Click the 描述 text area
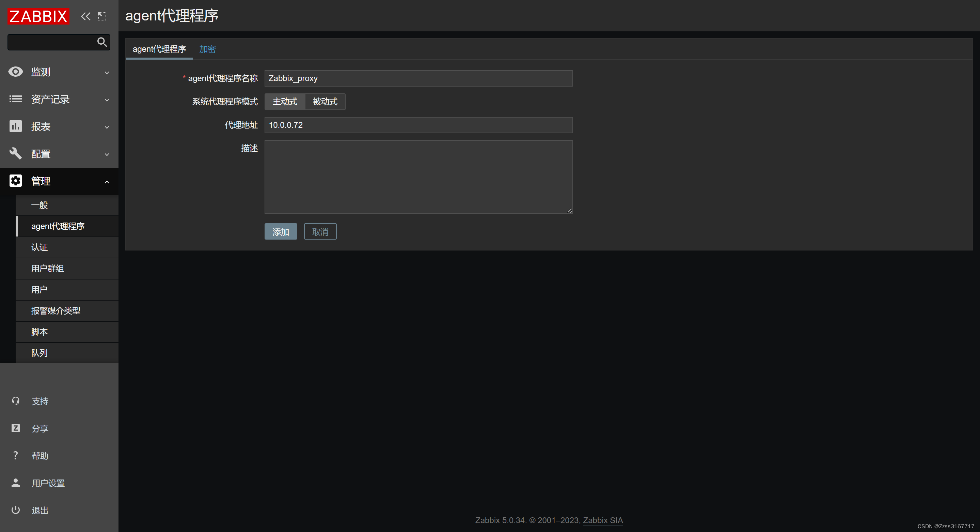The image size is (980, 532). [418, 177]
